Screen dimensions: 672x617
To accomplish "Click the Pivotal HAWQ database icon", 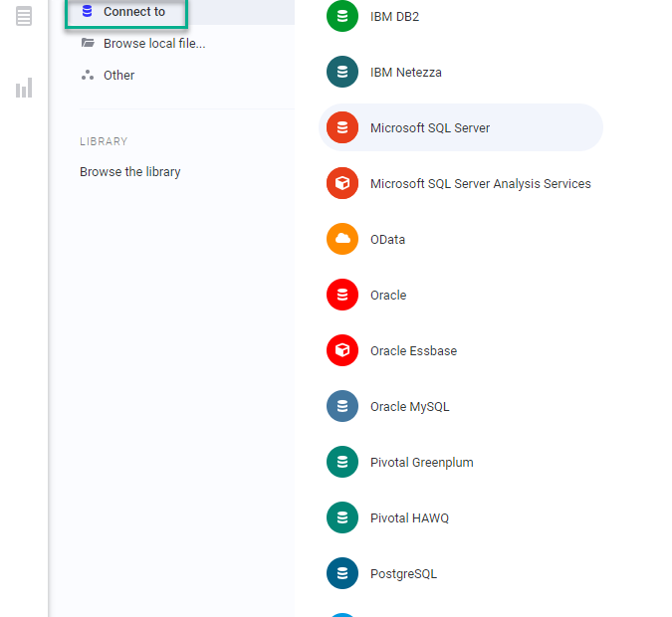I will pyautogui.click(x=342, y=517).
